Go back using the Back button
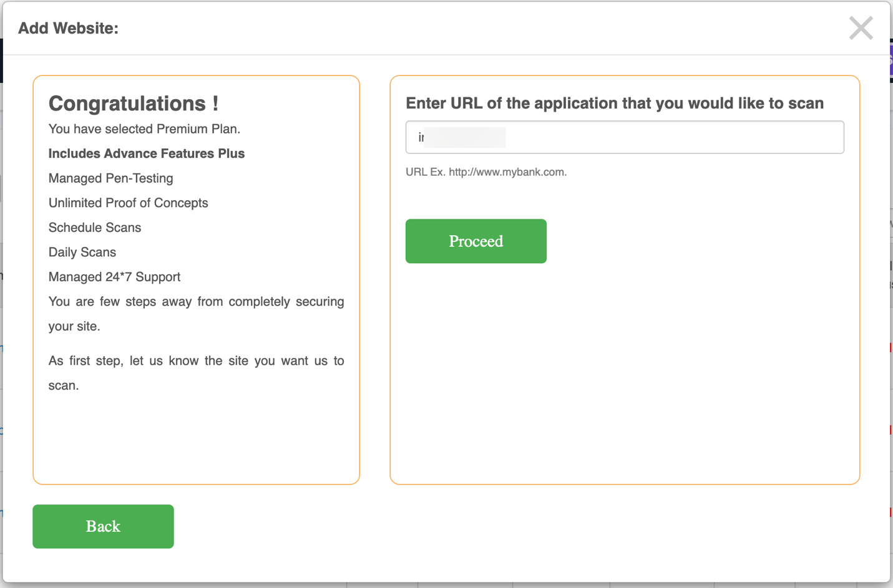The image size is (893, 588). 103,526
